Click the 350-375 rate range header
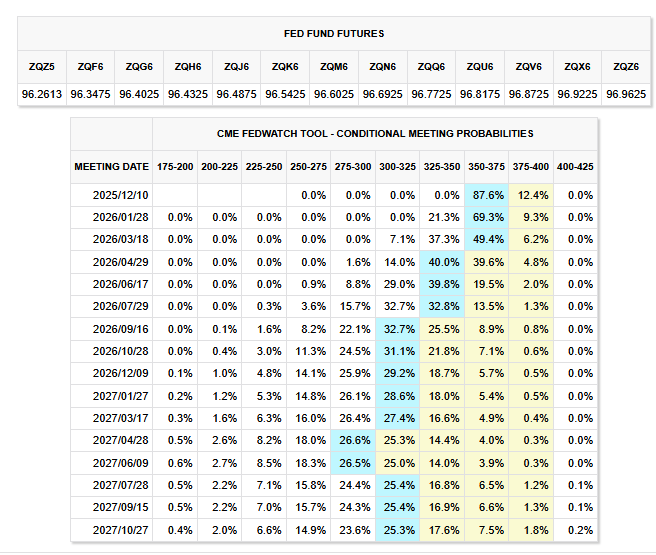This screenshot has width=656, height=555. click(485, 166)
